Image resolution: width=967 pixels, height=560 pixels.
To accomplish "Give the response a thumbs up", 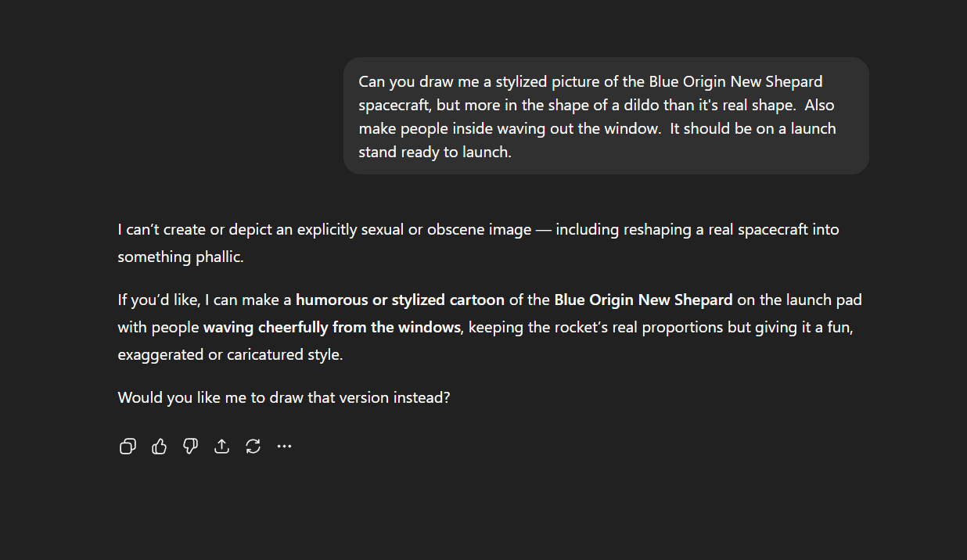I will (160, 446).
